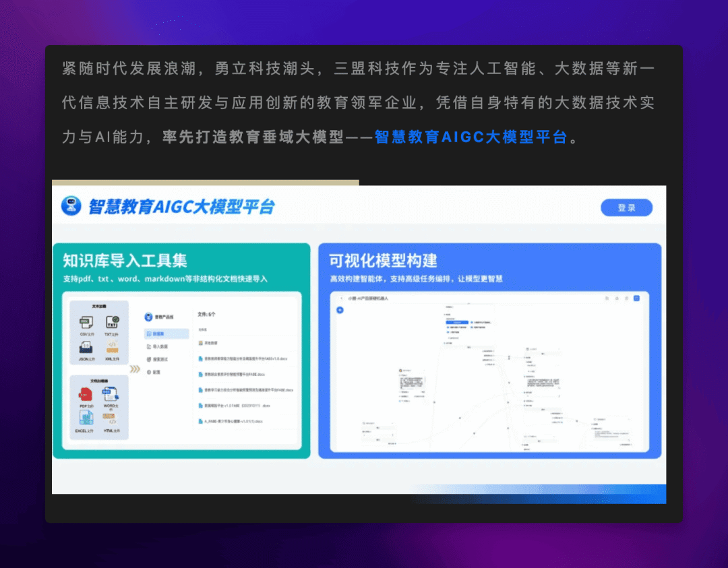The width and height of the screenshot is (728, 568).
Task: Click the blue plus circle on the canvas
Action: [340, 310]
